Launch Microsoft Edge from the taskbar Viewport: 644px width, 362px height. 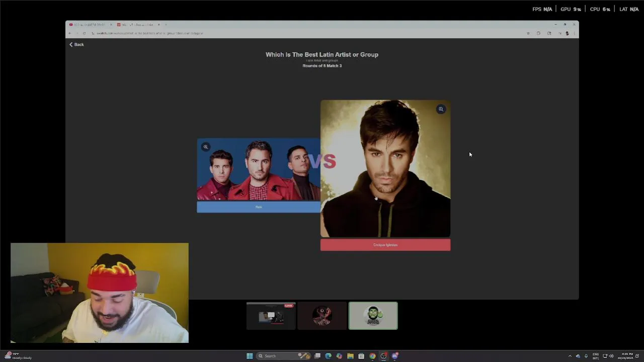[x=328, y=356]
